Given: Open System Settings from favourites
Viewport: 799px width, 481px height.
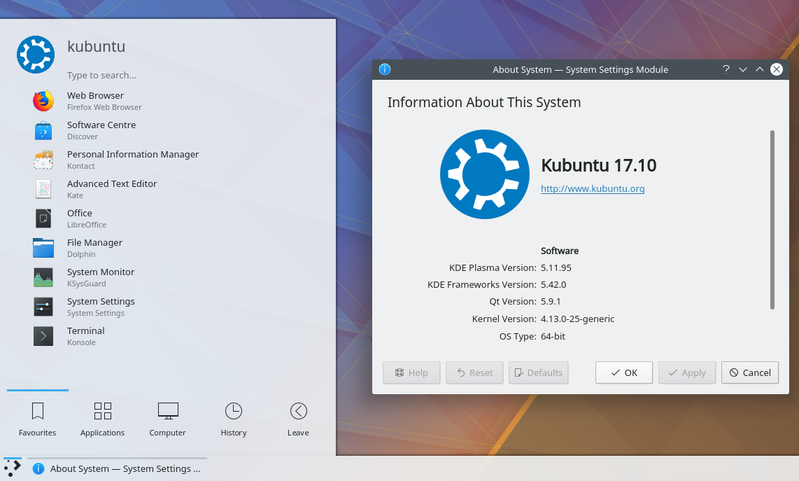Looking at the screenshot, I should point(43,306).
